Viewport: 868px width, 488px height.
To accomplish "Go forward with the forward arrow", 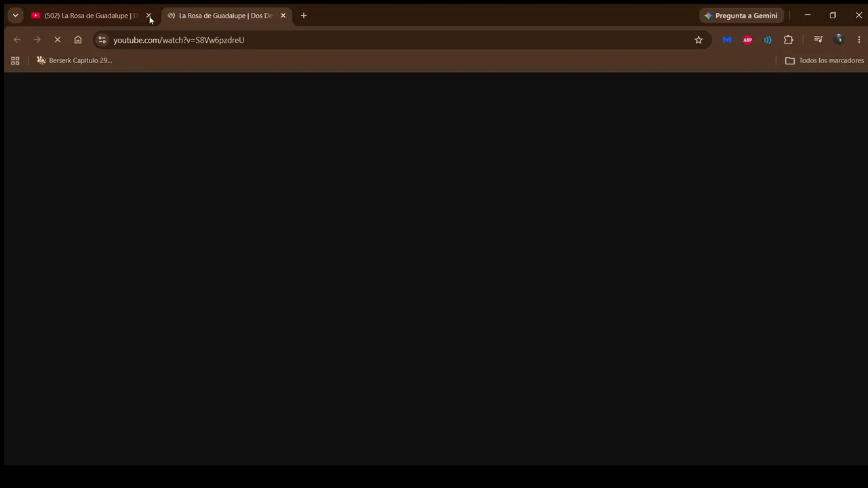I will 37,40.
